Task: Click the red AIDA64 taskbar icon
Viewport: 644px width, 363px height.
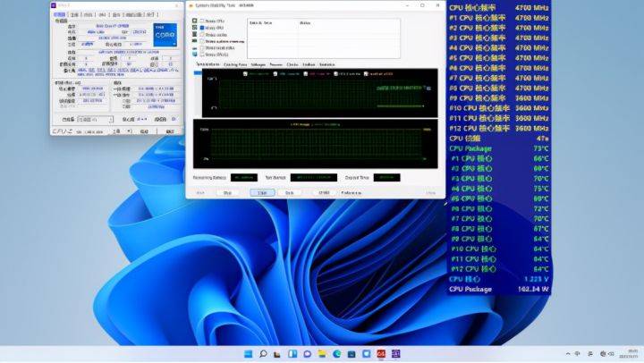Action: coord(381,354)
